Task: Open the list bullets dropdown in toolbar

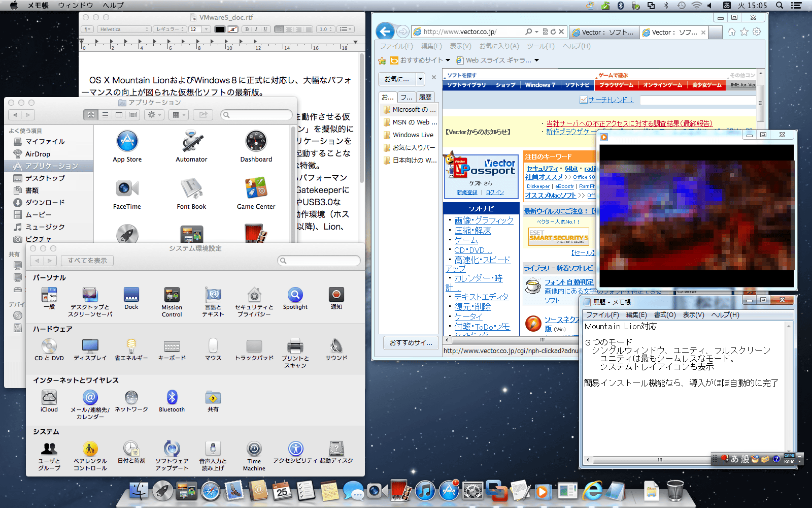Action: point(346,29)
